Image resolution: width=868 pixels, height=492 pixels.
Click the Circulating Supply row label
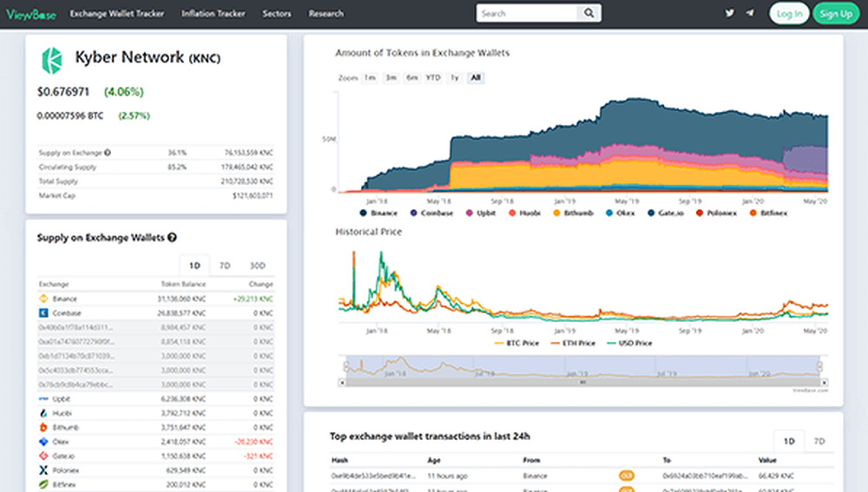click(x=68, y=167)
